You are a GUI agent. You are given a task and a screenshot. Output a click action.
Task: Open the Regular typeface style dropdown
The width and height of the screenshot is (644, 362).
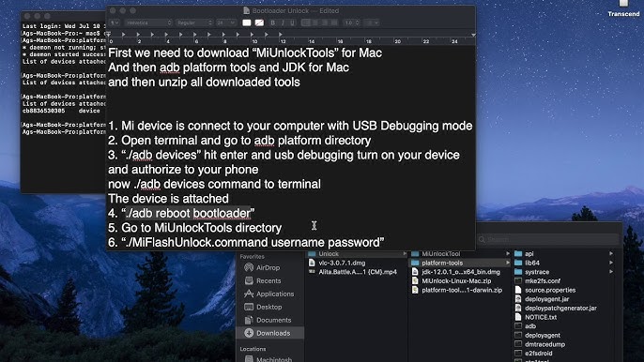pyautogui.click(x=194, y=23)
